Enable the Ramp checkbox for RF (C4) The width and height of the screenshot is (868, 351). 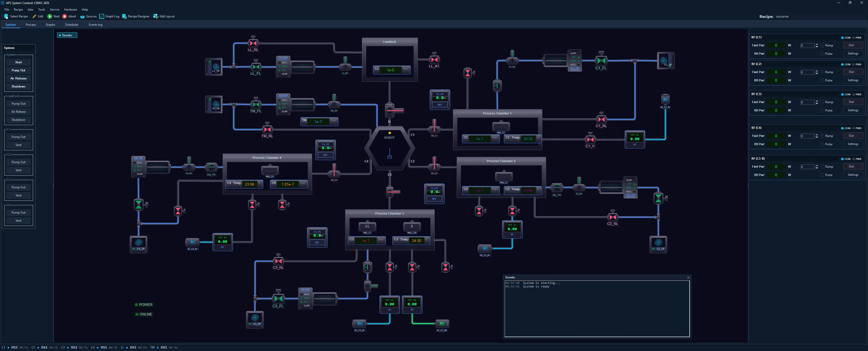[823, 136]
